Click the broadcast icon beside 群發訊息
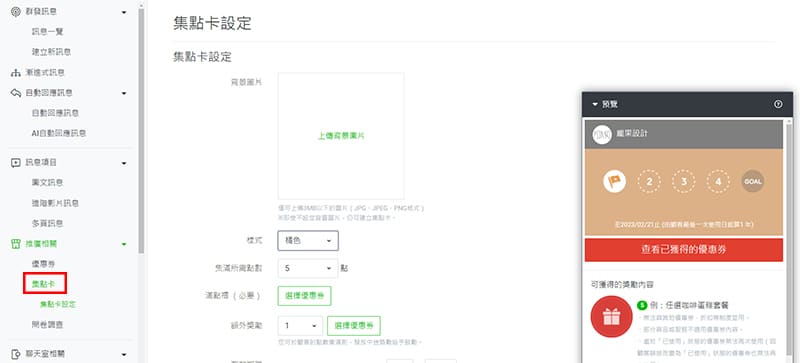800x363 pixels. (x=16, y=12)
